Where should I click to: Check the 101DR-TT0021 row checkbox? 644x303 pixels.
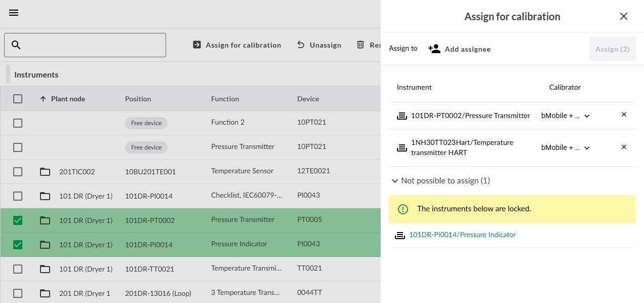tap(18, 269)
